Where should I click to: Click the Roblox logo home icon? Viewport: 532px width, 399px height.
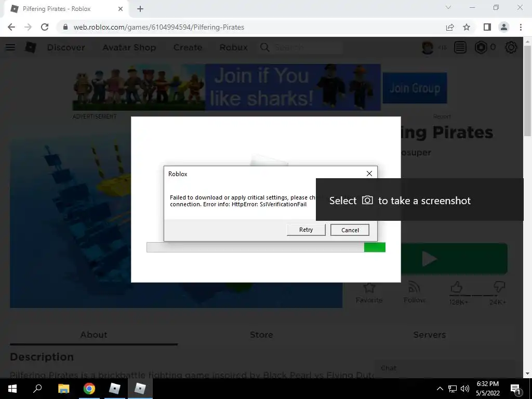pyautogui.click(x=30, y=47)
